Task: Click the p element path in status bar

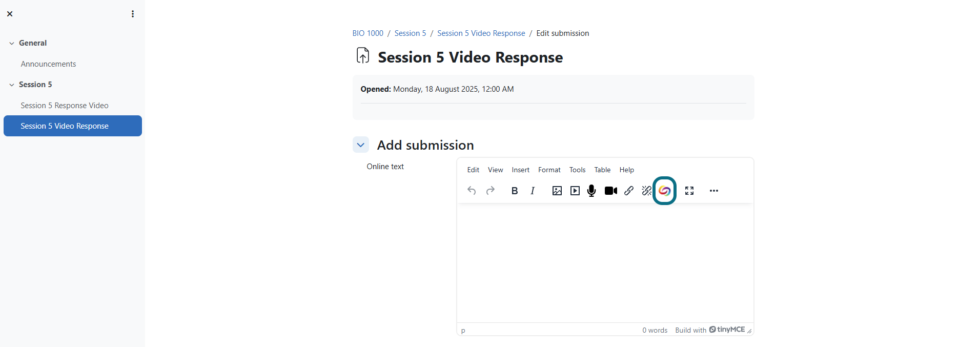Action: pyautogui.click(x=463, y=331)
